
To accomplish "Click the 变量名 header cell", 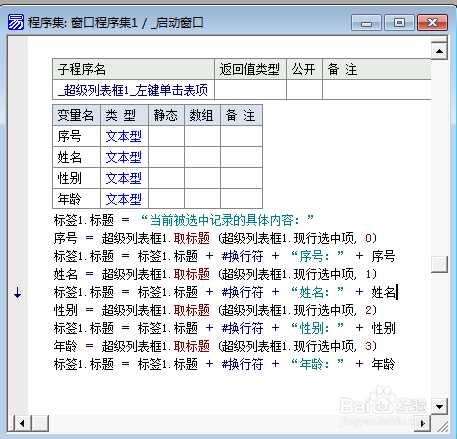I will click(76, 115).
